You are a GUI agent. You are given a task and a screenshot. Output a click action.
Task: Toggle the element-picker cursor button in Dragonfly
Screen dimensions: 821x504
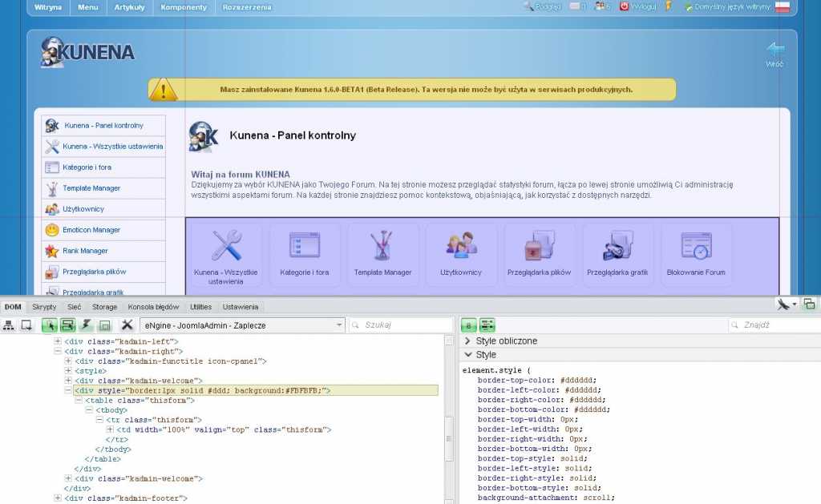(x=49, y=325)
